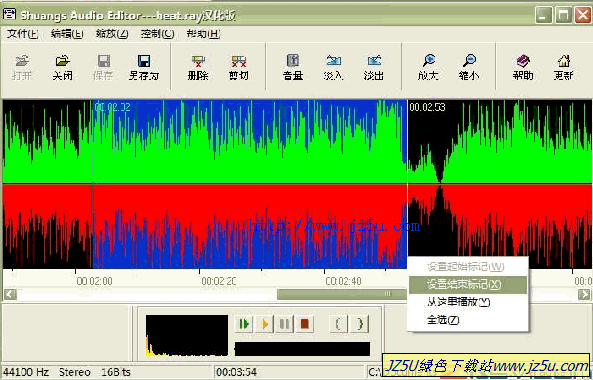The width and height of the screenshot is (593, 380).
Task: Click the red stop button
Action: click(x=304, y=324)
